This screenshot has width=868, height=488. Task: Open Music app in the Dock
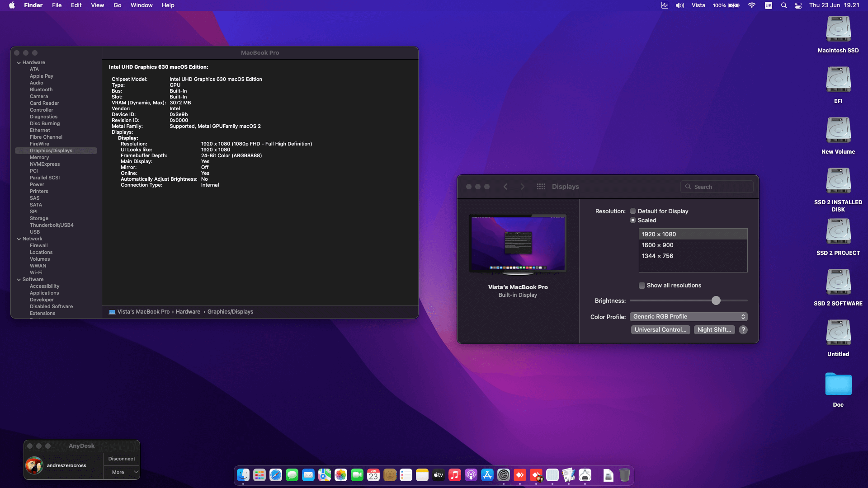click(455, 475)
